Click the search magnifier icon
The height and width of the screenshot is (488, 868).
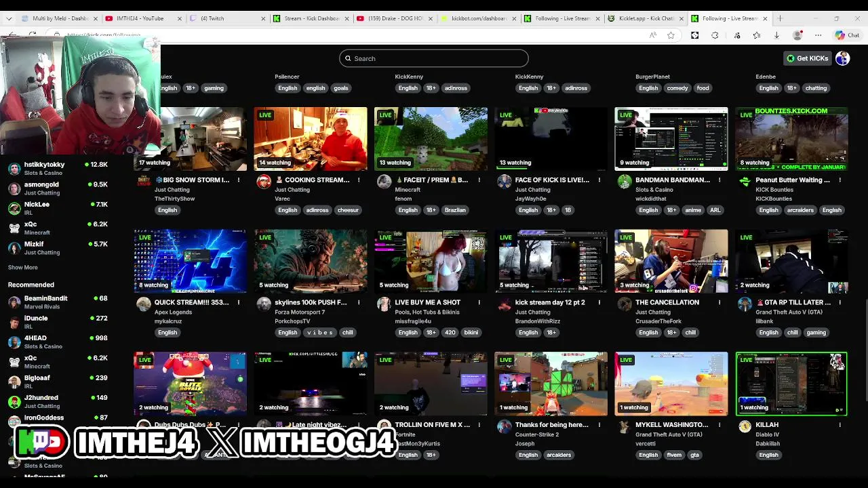[x=348, y=58]
